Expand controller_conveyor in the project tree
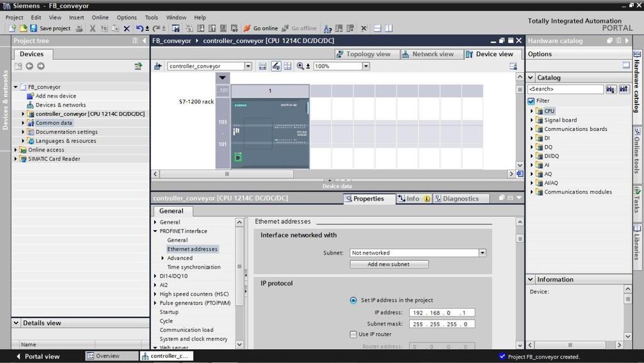Viewport: 644px width, 363px height. pyautogui.click(x=23, y=114)
